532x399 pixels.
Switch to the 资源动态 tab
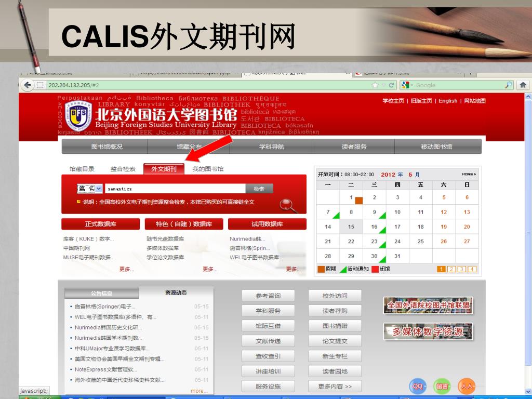[x=176, y=292]
